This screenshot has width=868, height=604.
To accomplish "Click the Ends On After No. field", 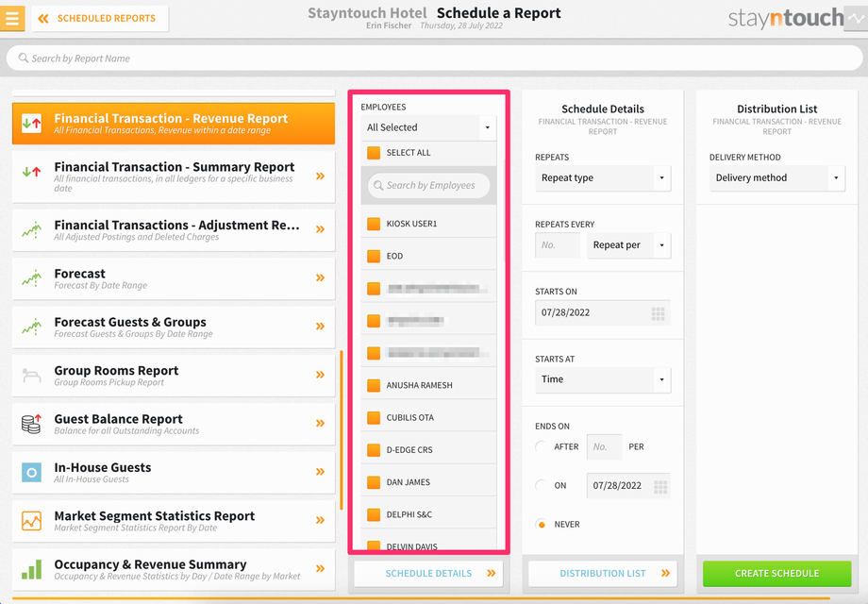I will tap(605, 446).
